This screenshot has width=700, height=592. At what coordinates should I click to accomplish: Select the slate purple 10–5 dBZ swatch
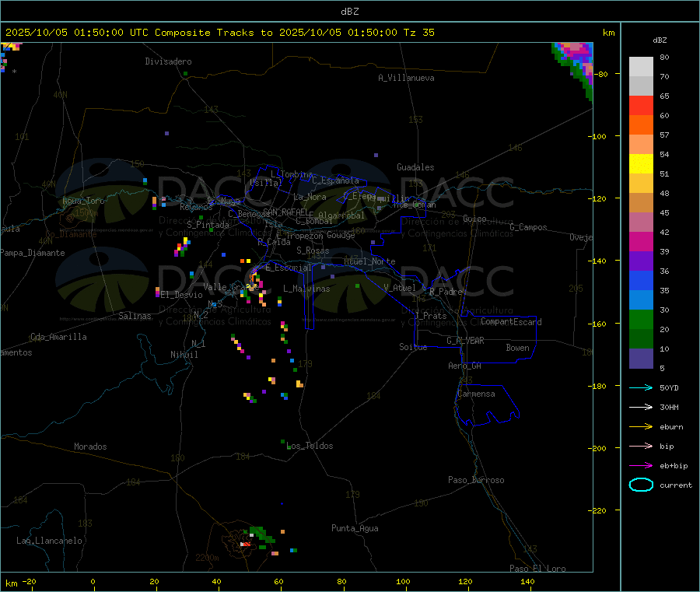(x=641, y=359)
